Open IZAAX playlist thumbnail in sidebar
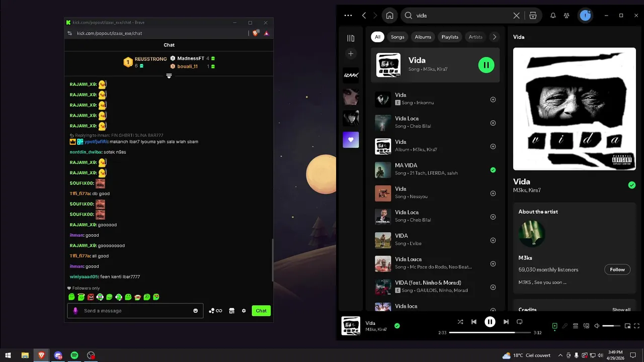Image resolution: width=644 pixels, height=362 pixels. 351,75
